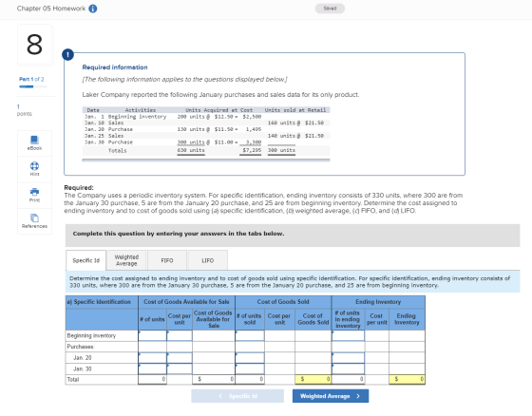
Task: Switch to the FIFO tab
Action: pyautogui.click(x=167, y=260)
